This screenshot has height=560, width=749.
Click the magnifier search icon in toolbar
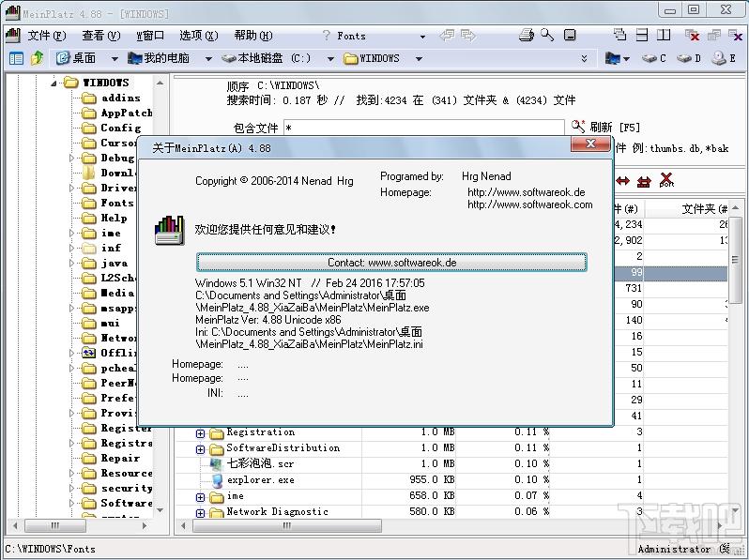(549, 36)
